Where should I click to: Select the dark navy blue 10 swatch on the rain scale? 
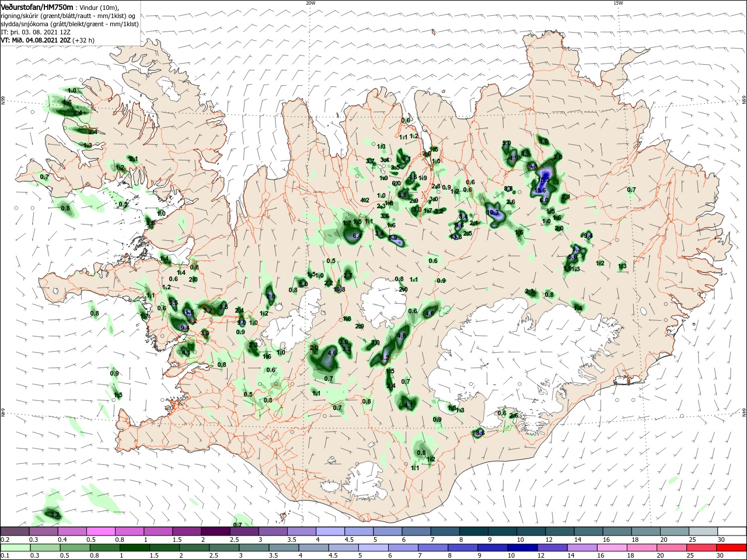tap(522, 548)
